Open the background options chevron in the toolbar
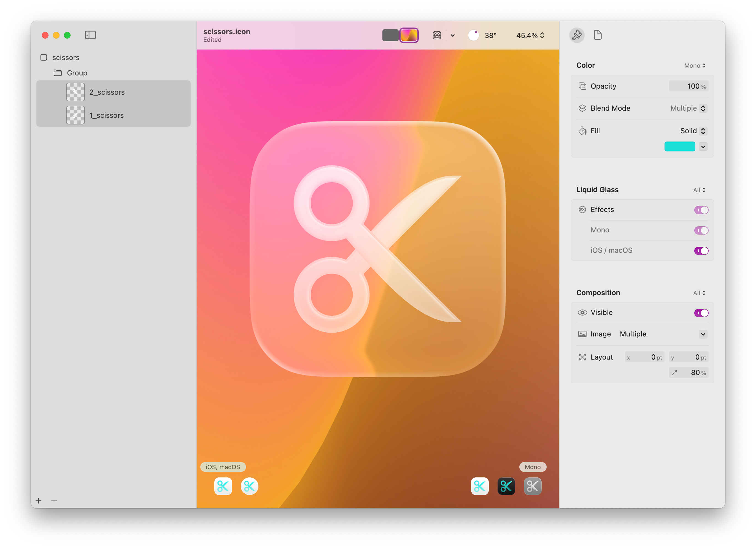Viewport: 756px width, 549px height. coord(452,35)
